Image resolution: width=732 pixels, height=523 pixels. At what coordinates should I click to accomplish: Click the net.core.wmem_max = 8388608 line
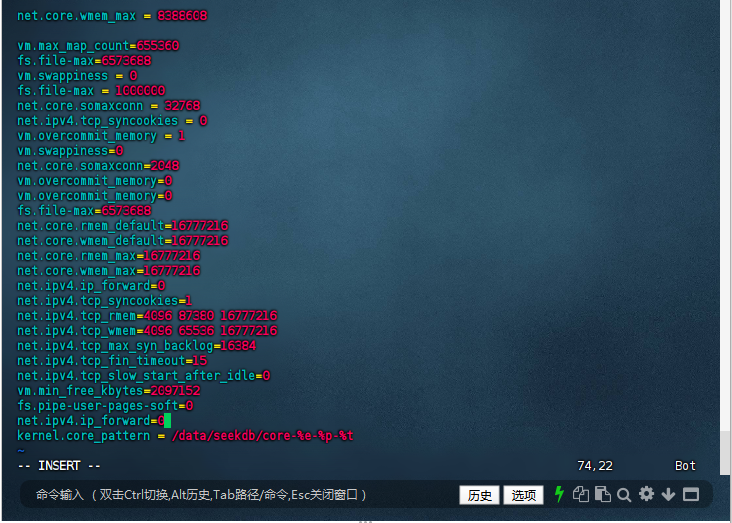pos(112,16)
